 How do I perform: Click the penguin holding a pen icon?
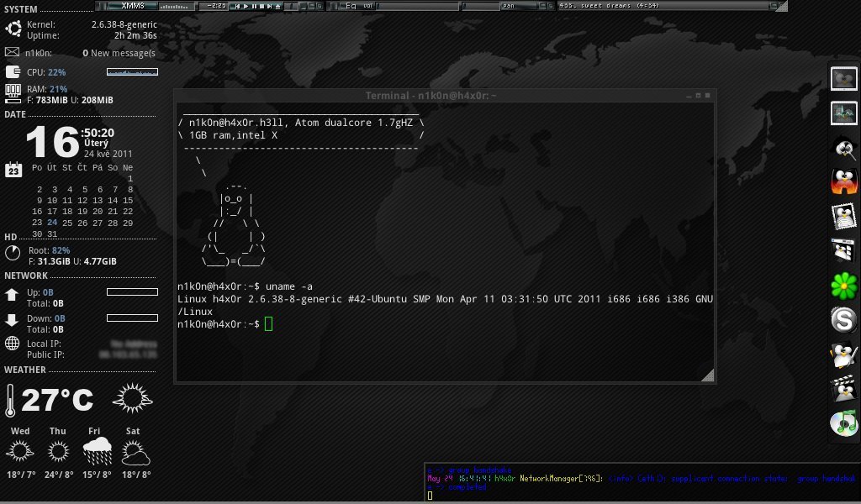tap(843, 354)
